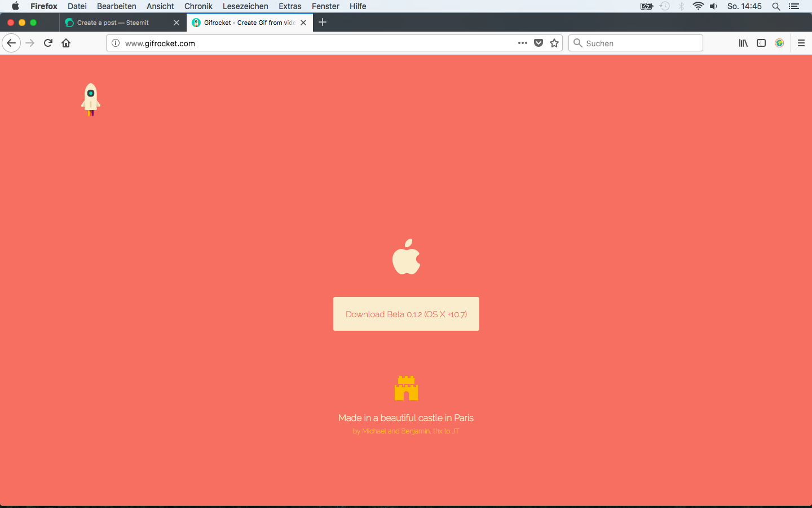This screenshot has width=812, height=508.
Task: Click 'by Michael and Benjamin, thx to JT'
Action: (406, 431)
